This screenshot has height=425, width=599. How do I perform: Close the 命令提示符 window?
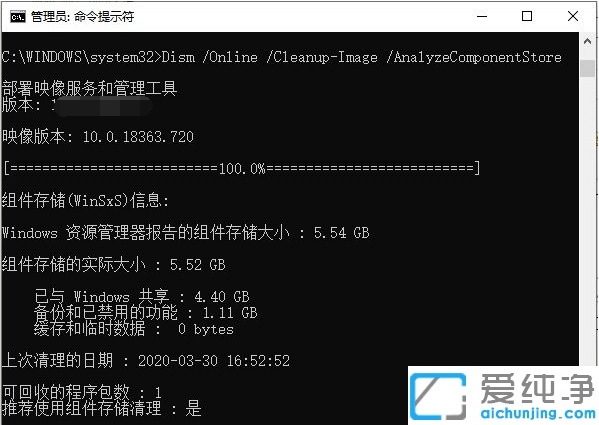coord(573,16)
